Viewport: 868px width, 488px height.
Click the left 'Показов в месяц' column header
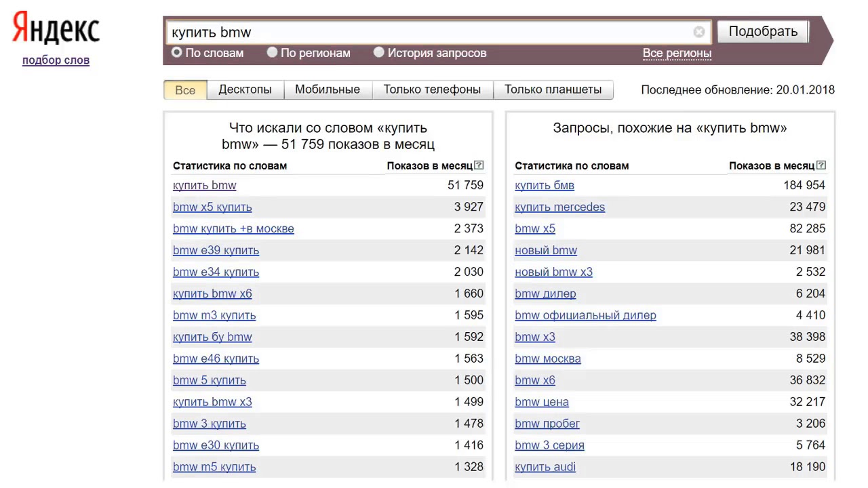tap(430, 165)
